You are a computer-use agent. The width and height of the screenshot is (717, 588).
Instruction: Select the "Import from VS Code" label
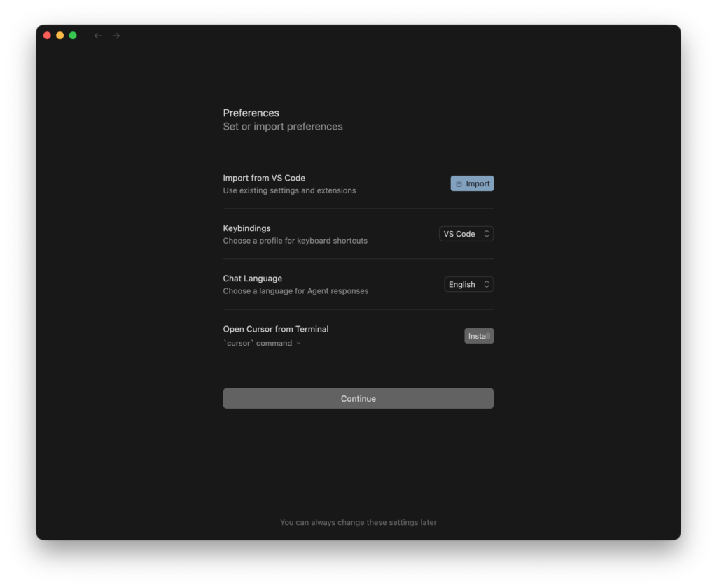264,178
